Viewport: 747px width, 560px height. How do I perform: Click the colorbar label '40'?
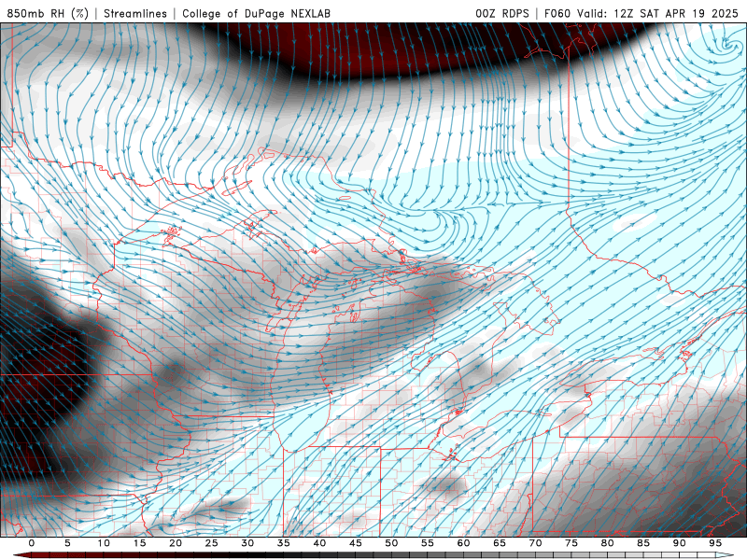[319, 543]
